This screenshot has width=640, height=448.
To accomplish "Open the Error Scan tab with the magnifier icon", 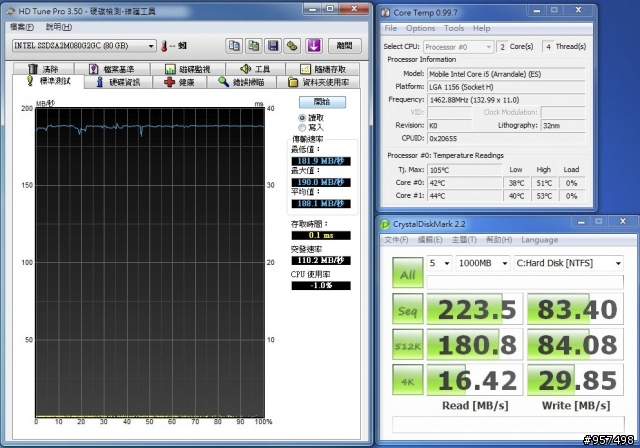I will pos(242,82).
